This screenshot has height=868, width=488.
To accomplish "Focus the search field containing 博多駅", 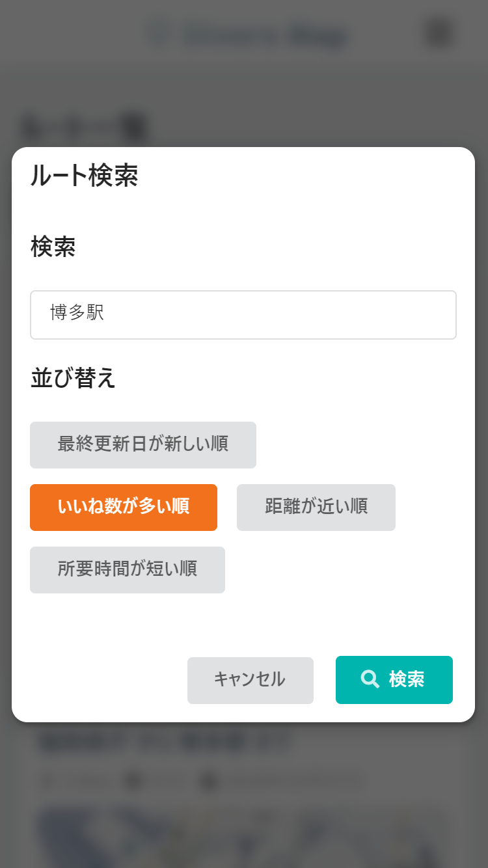I will click(x=243, y=315).
